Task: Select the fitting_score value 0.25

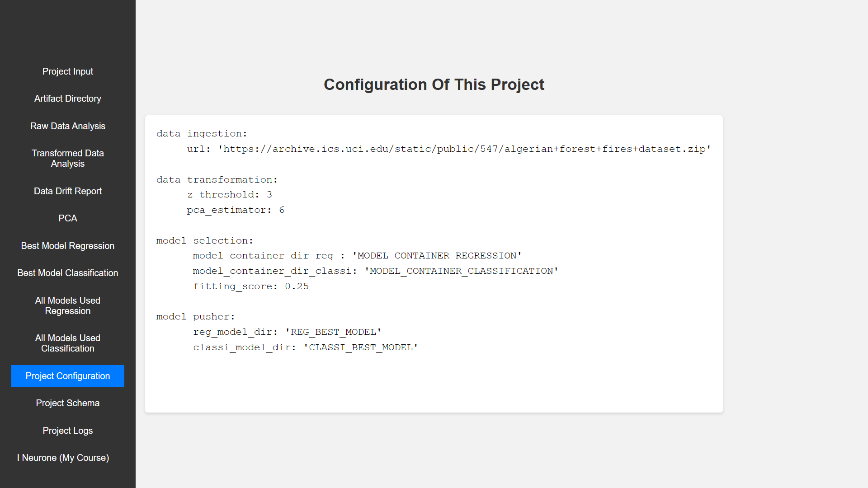Action: 297,286
